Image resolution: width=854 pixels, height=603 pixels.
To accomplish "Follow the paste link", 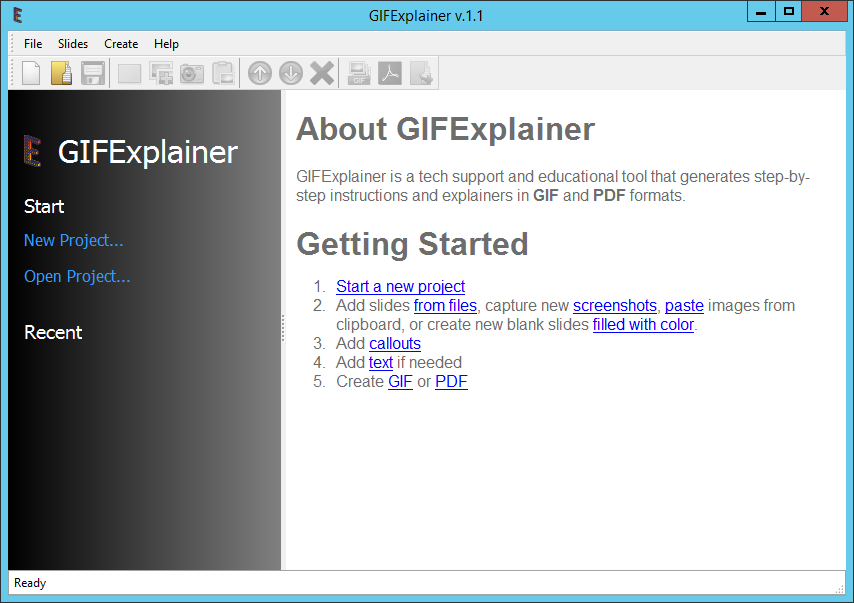I will pos(684,306).
